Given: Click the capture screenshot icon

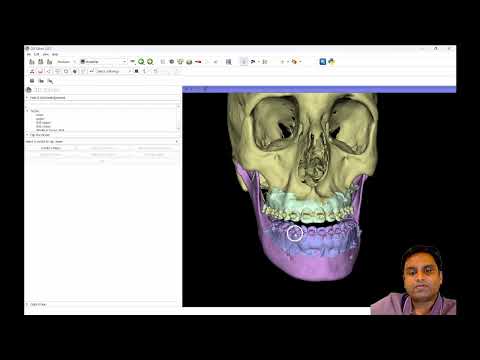Looking at the screenshot, I should (32, 81).
